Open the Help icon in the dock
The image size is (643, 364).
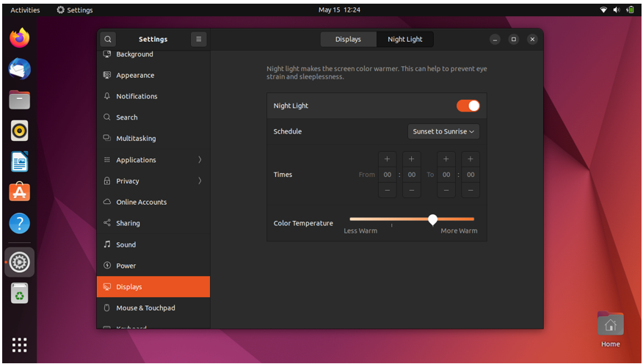tap(19, 223)
